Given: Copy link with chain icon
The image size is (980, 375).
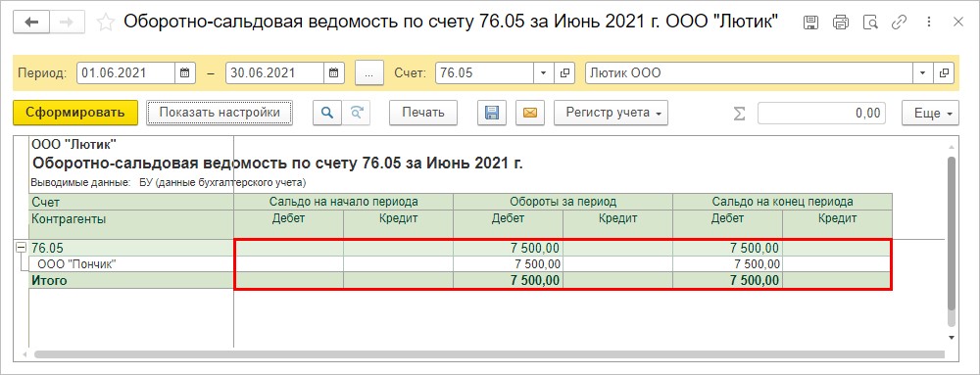Looking at the screenshot, I should pos(899,23).
